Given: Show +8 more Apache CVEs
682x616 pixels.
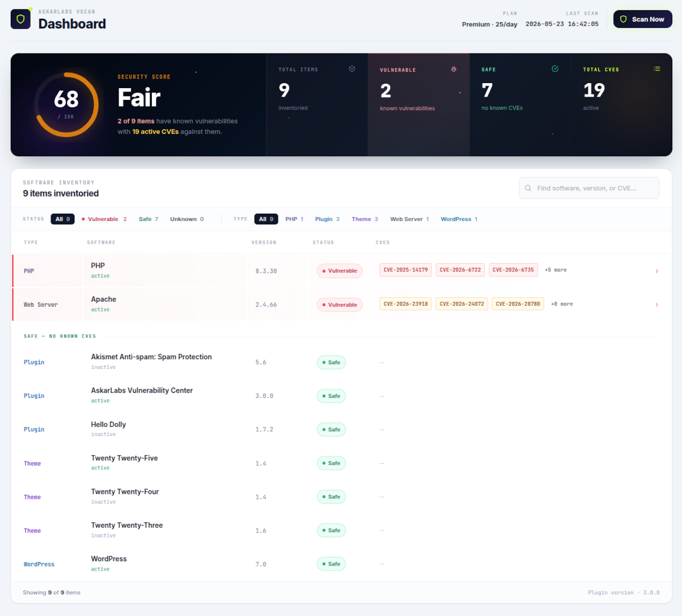Looking at the screenshot, I should (x=562, y=304).
